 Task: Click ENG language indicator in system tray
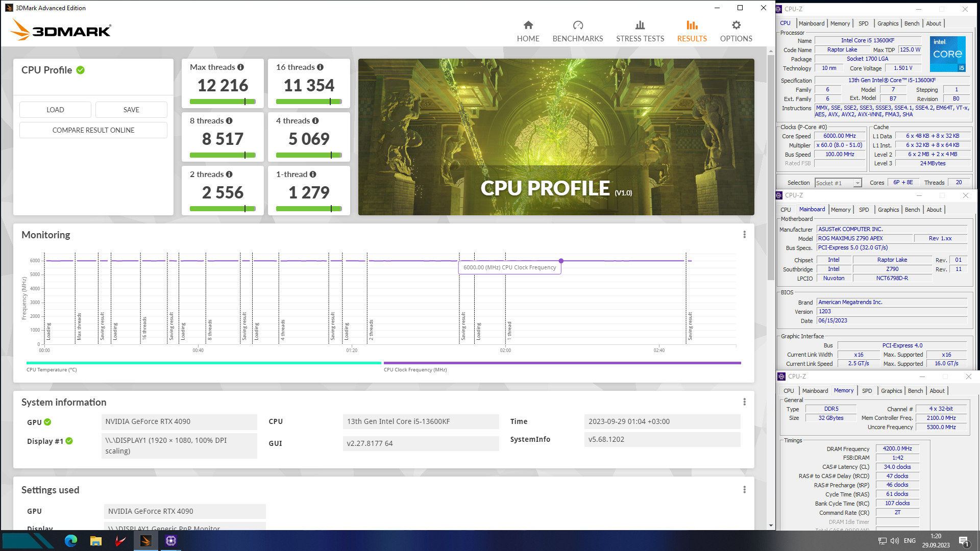910,541
